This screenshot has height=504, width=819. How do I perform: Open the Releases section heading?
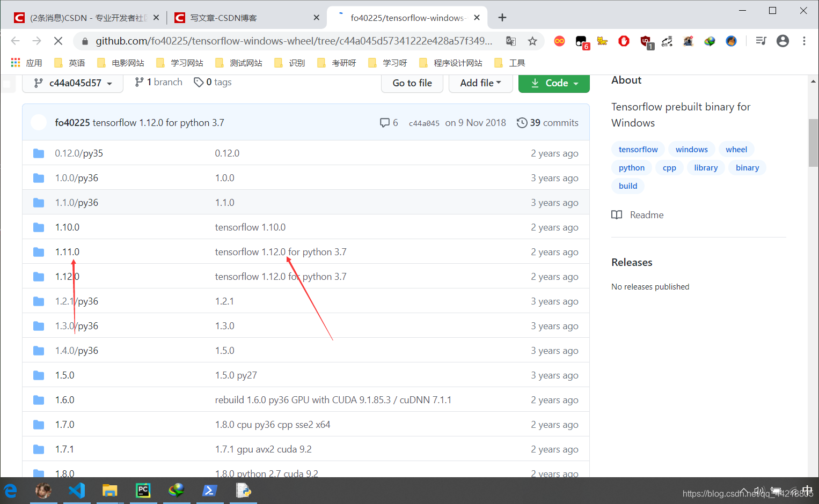pos(632,262)
